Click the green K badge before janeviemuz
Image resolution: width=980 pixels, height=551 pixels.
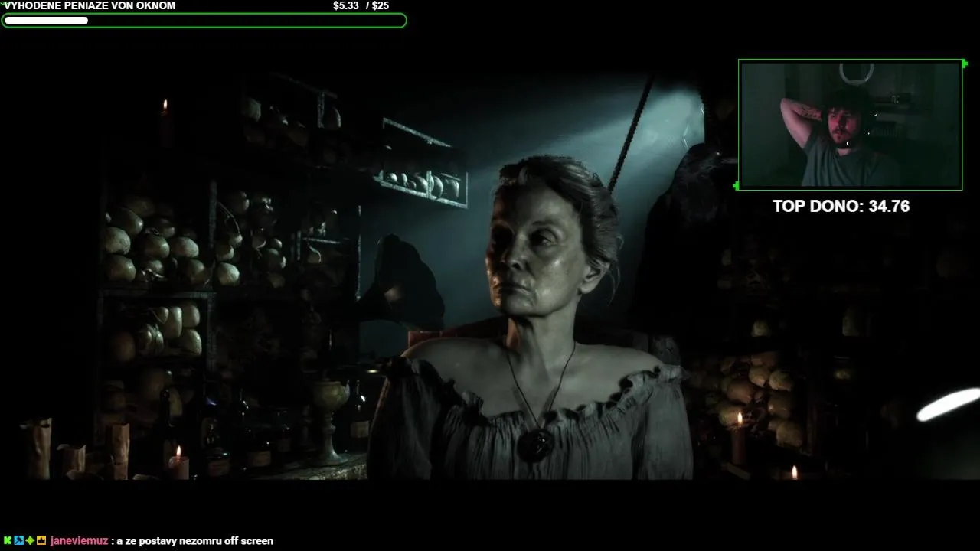pyautogui.click(x=8, y=540)
